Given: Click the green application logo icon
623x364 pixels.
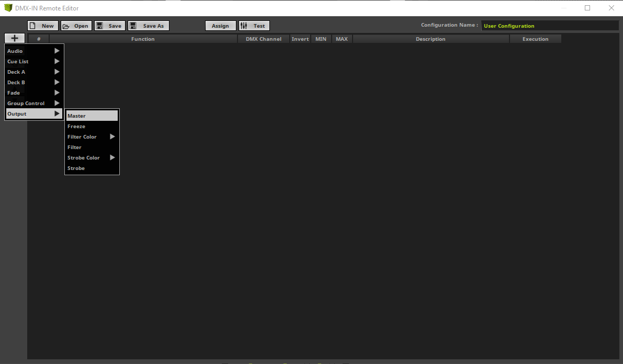Looking at the screenshot, I should click(x=8, y=8).
